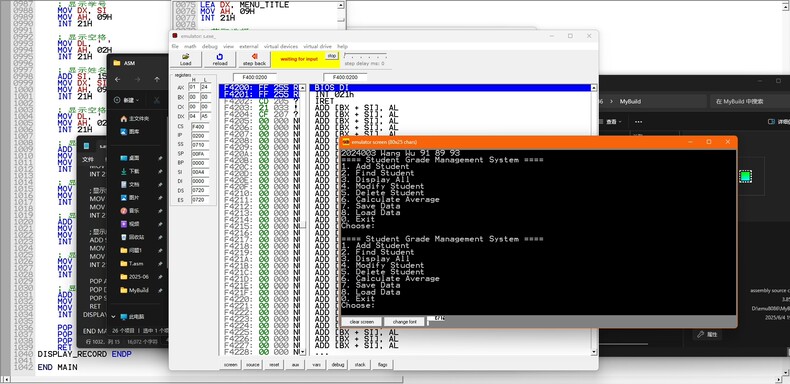Click the screen button at emulator bottom
The image size is (790, 384).
230,364
